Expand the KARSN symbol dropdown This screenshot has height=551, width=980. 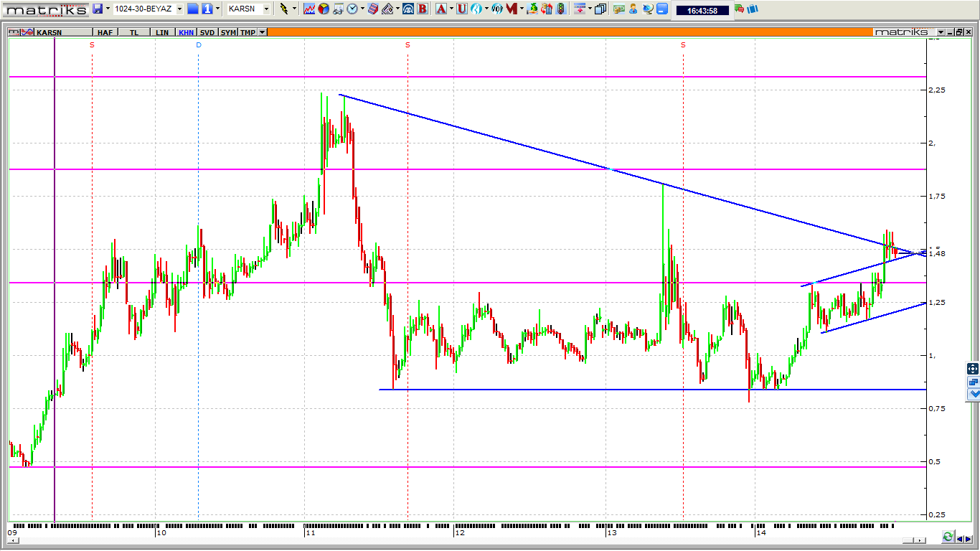click(x=266, y=9)
